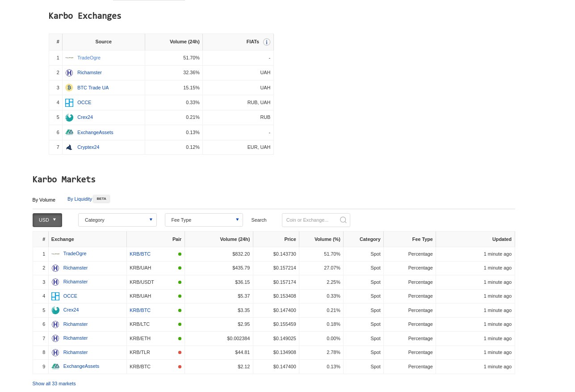Image resolution: width=575 pixels, height=392 pixels.
Task: Click the 32.36% volume for Richamster exchange
Action: click(x=191, y=72)
